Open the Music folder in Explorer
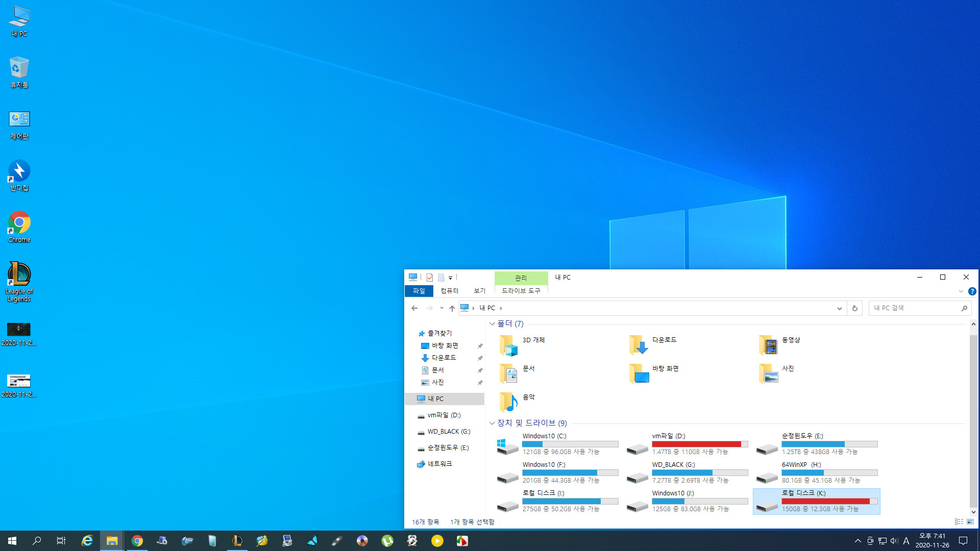 pos(517,403)
